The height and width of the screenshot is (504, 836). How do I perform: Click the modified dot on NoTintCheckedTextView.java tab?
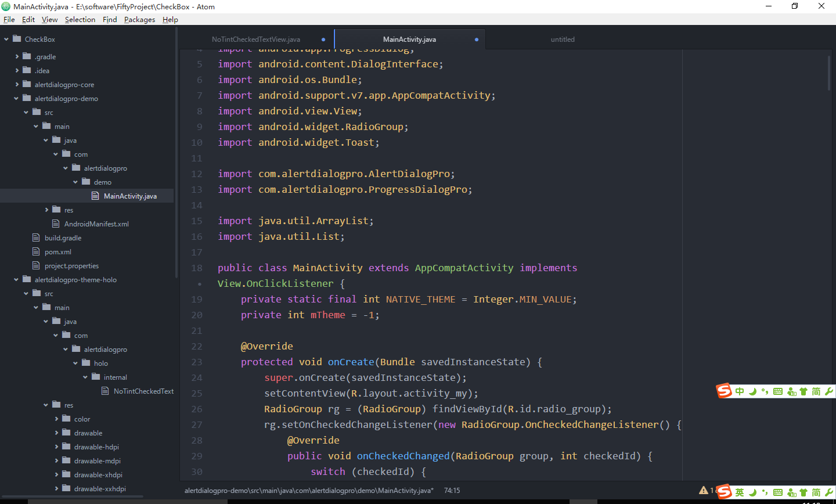(323, 39)
